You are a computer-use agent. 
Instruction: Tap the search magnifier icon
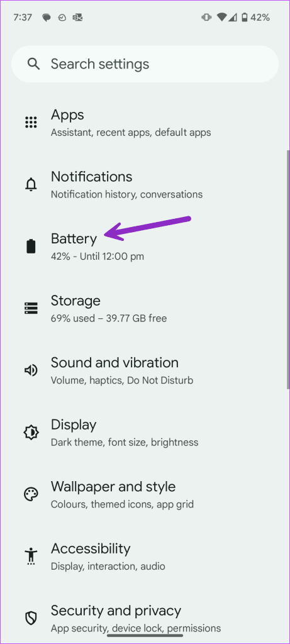[33, 64]
